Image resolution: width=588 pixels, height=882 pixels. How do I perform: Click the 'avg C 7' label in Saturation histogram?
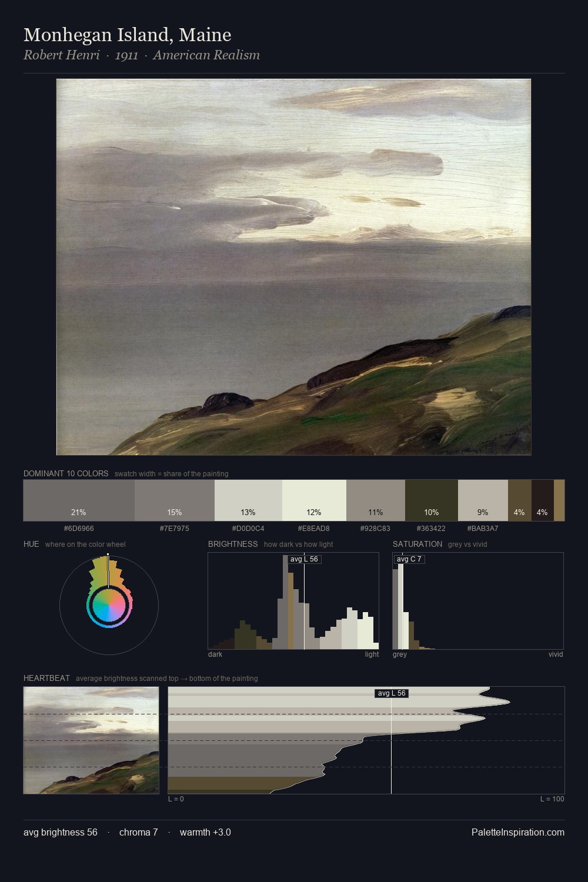click(x=409, y=559)
